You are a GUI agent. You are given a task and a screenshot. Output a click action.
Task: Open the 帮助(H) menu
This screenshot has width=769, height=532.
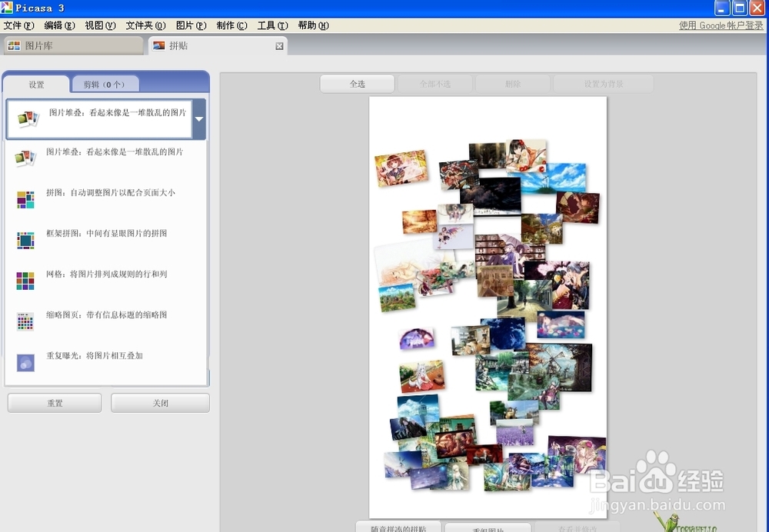[x=313, y=25]
